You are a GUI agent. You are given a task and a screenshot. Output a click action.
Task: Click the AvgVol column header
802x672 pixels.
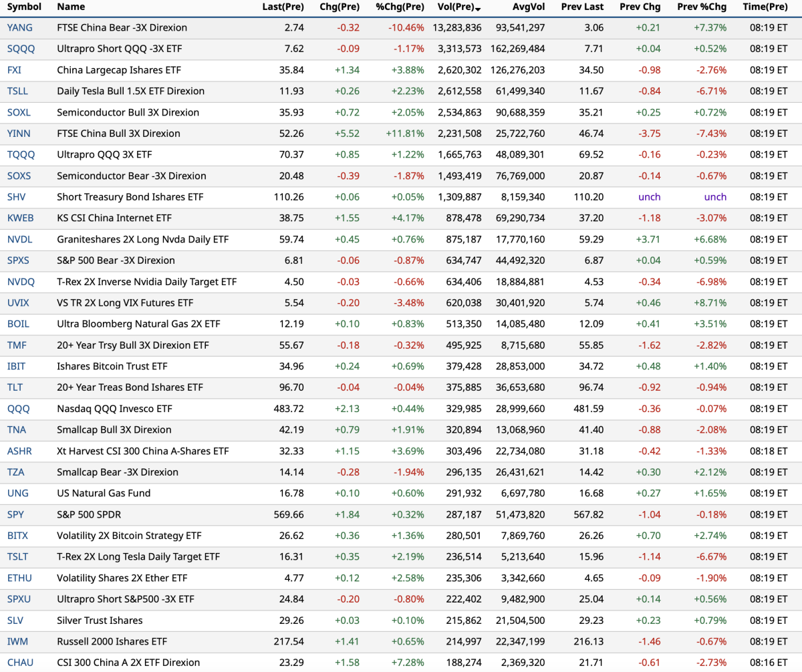pyautogui.click(x=529, y=7)
